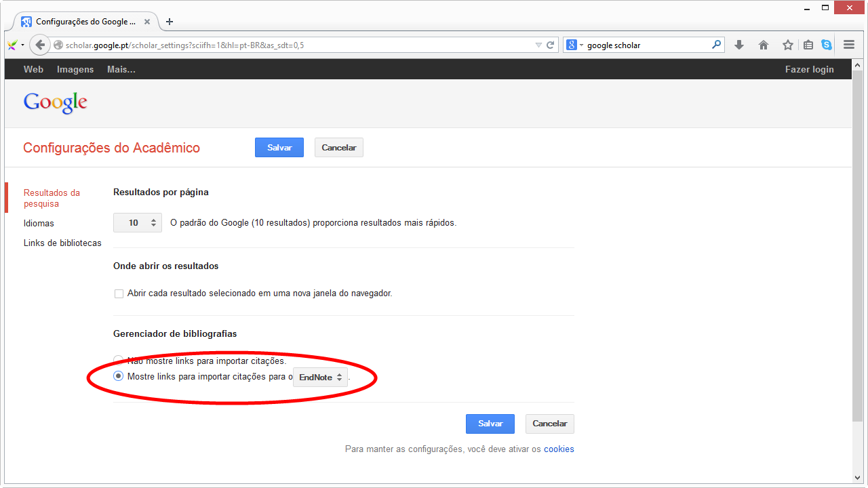868x488 pixels.
Task: Click the colorful add-on icon left of back button
Action: 12,45
